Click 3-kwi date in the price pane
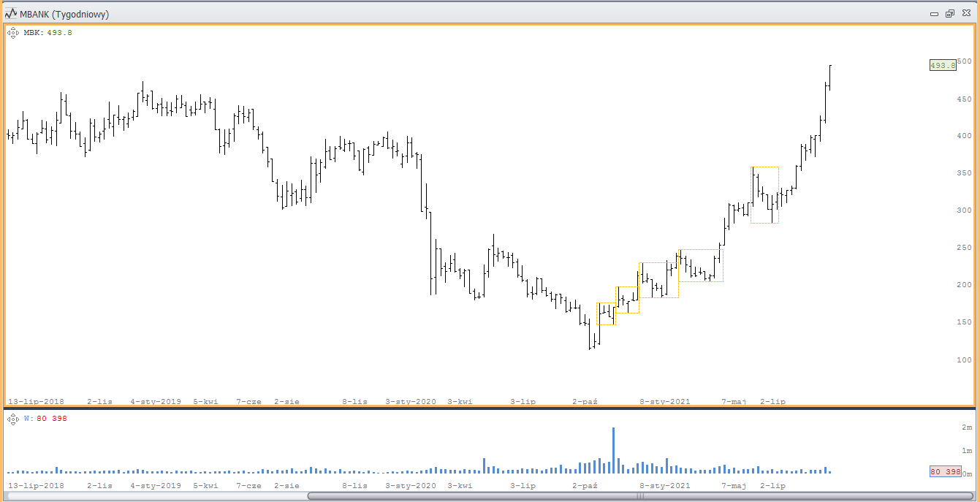 point(460,402)
